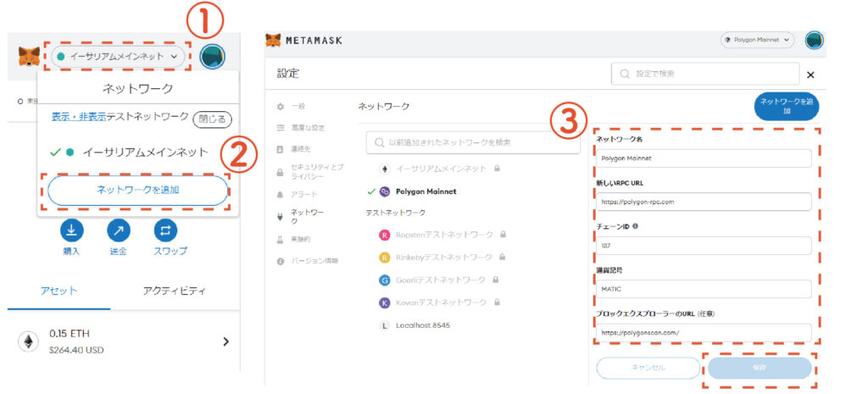This screenshot has height=394, width=868.
Task: Click the gear icon beside 一般
Action: click(x=280, y=106)
